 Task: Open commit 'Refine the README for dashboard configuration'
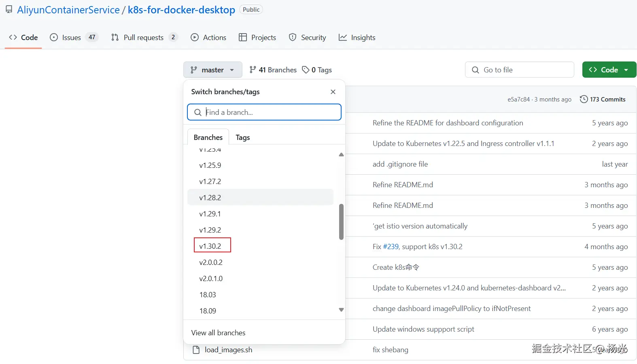coord(448,123)
